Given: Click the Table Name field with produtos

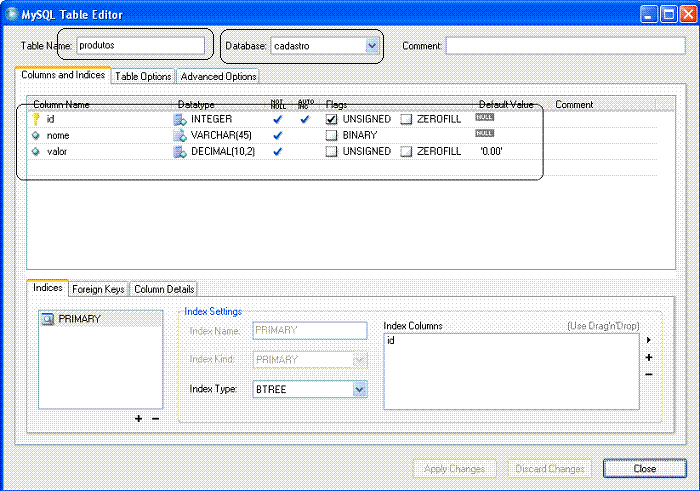Looking at the screenshot, I should (x=141, y=46).
